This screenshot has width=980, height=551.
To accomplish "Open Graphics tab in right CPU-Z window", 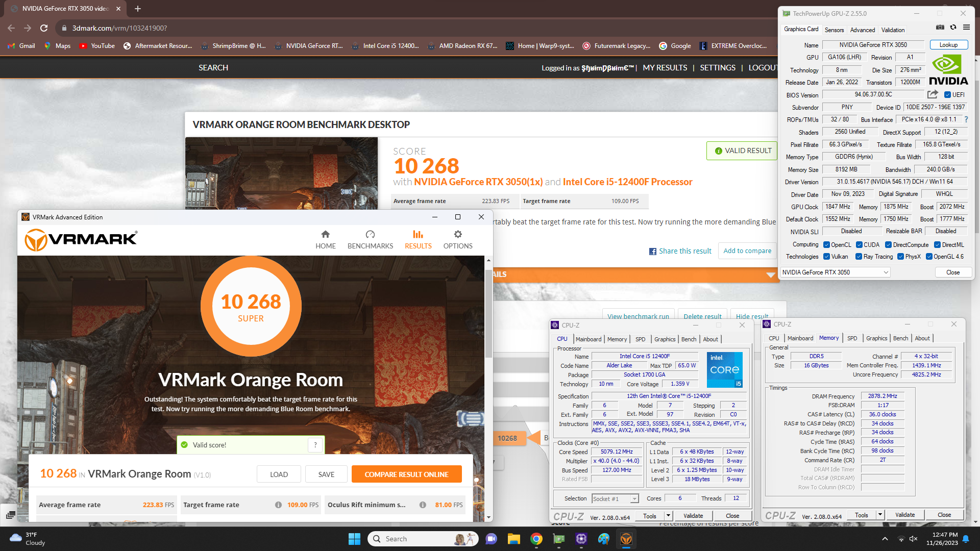I will pos(876,338).
